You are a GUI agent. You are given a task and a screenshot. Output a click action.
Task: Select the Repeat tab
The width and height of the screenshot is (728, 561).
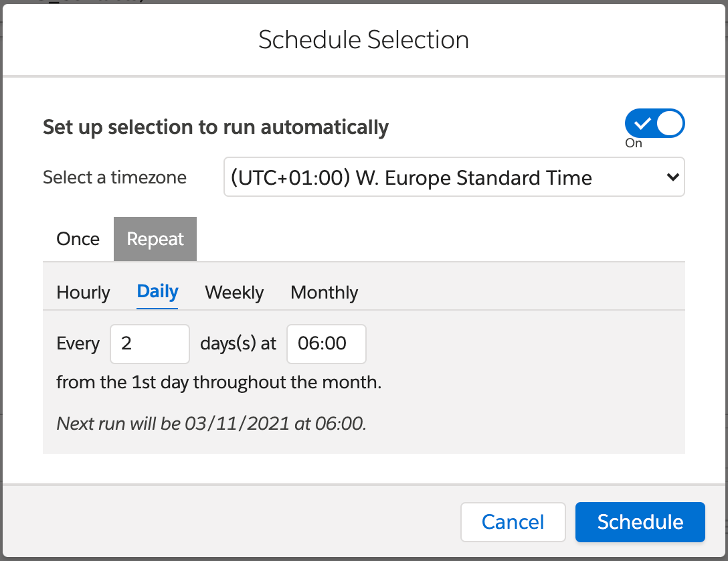pos(155,239)
